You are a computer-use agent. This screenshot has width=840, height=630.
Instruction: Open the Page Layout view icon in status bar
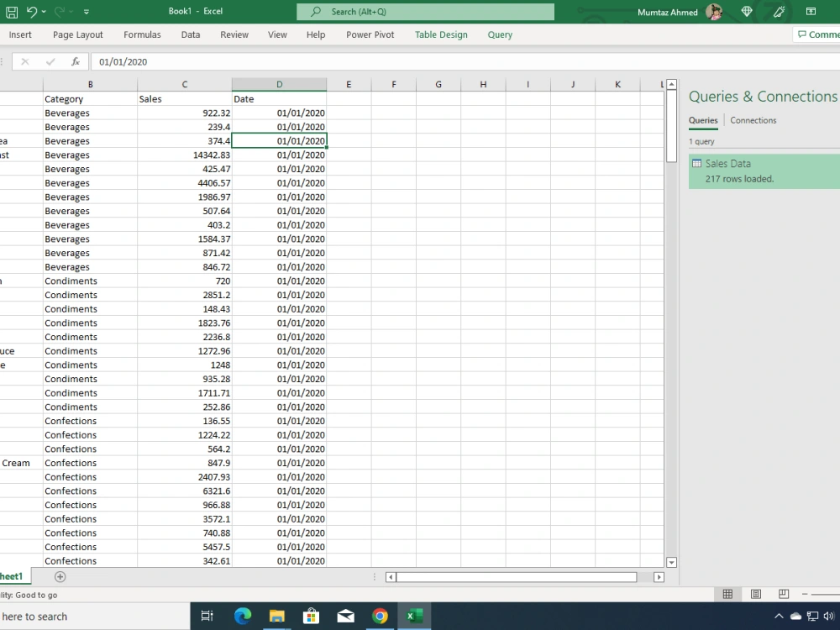click(x=756, y=594)
